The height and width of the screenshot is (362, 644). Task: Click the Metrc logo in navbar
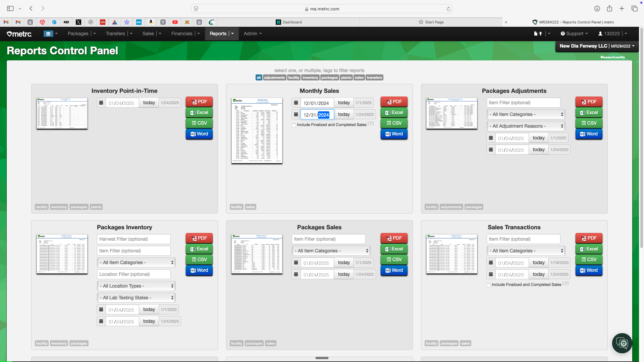19,34
